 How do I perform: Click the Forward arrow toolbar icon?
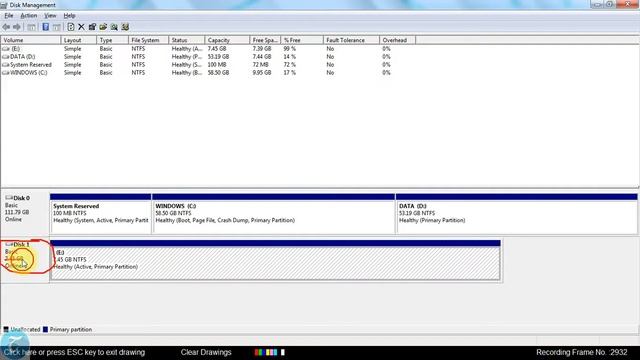[17, 27]
